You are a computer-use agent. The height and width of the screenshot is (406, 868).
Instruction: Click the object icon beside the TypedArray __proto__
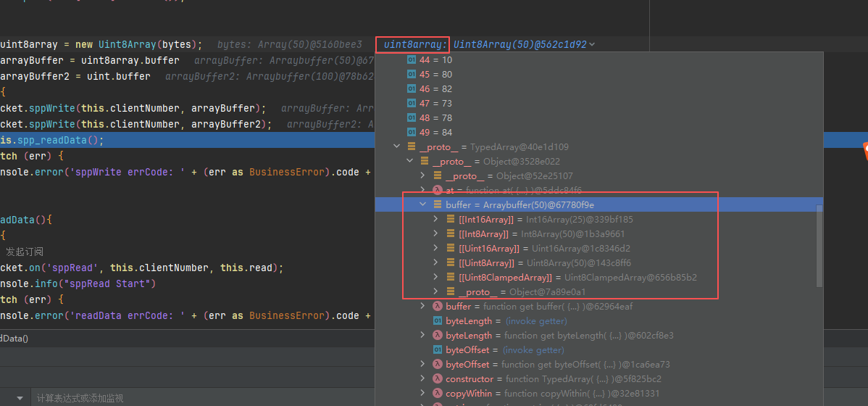[412, 147]
